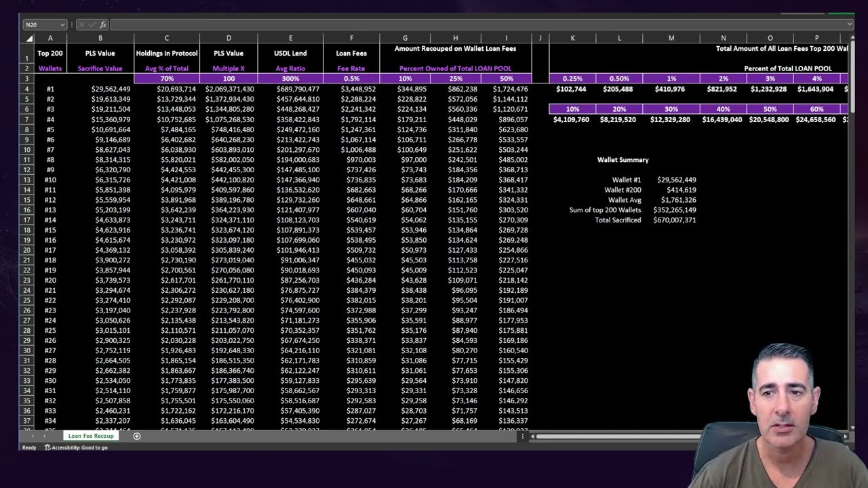Click the 'Top 200' header cell
The height and width of the screenshot is (488, 868).
point(50,53)
